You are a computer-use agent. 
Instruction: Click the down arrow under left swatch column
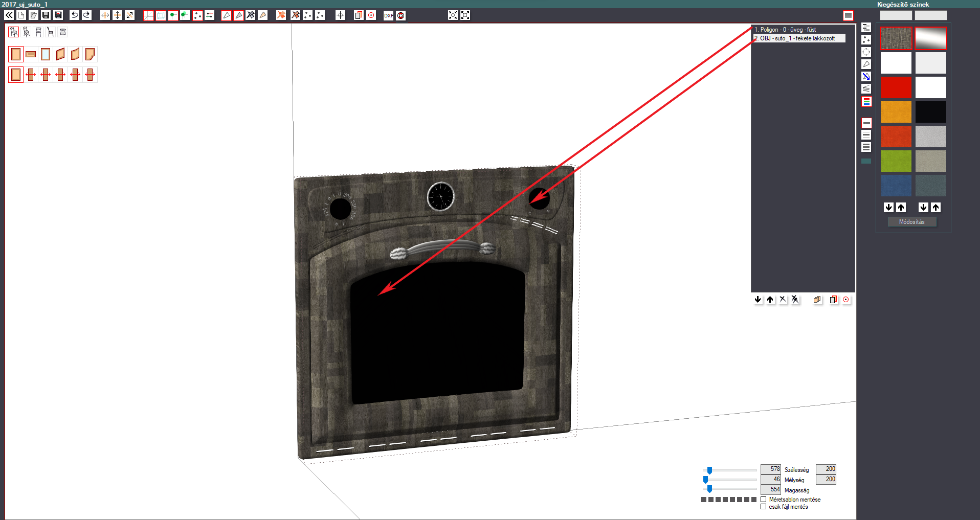(x=888, y=207)
